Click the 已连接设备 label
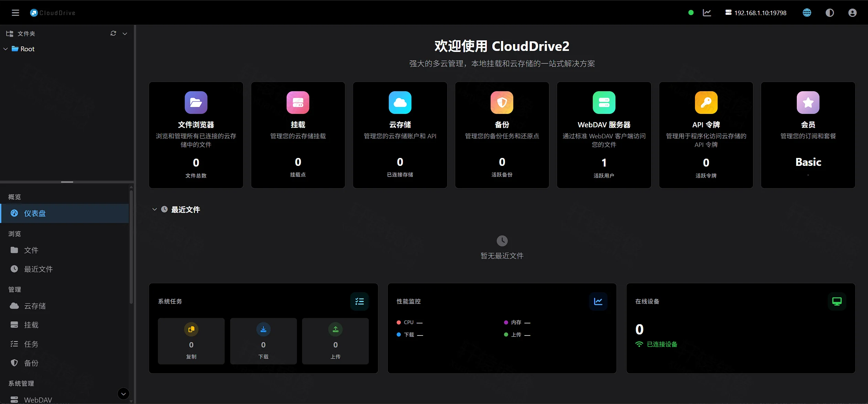 pyautogui.click(x=662, y=344)
